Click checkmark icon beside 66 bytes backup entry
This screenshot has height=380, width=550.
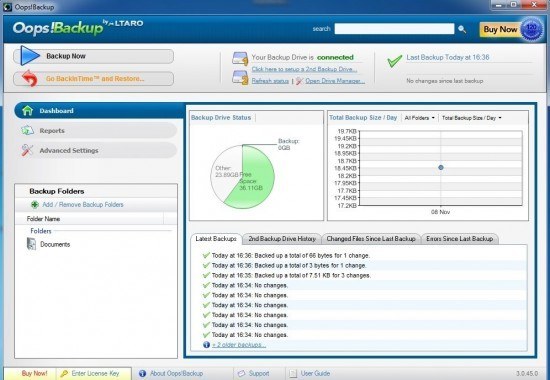point(206,255)
